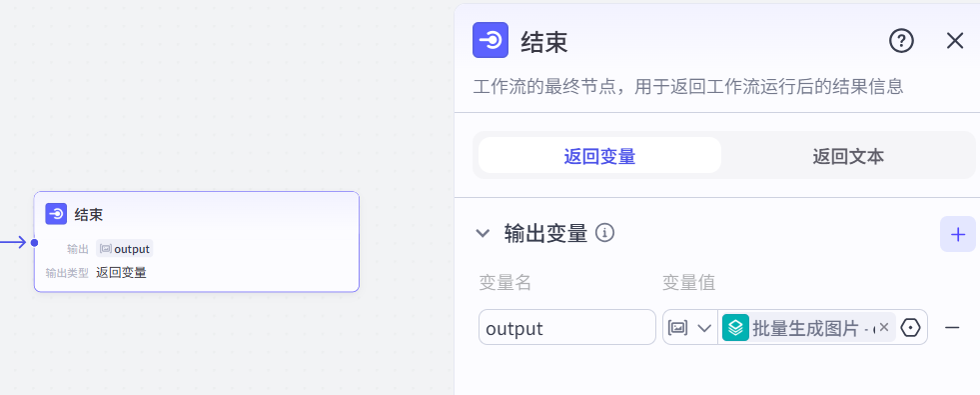
Task: Click the node's input connection dot
Action: point(34,242)
